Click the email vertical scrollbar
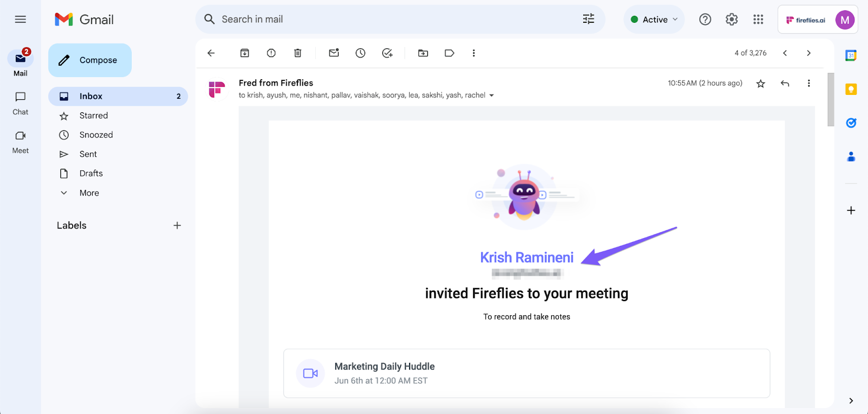 [x=831, y=99]
